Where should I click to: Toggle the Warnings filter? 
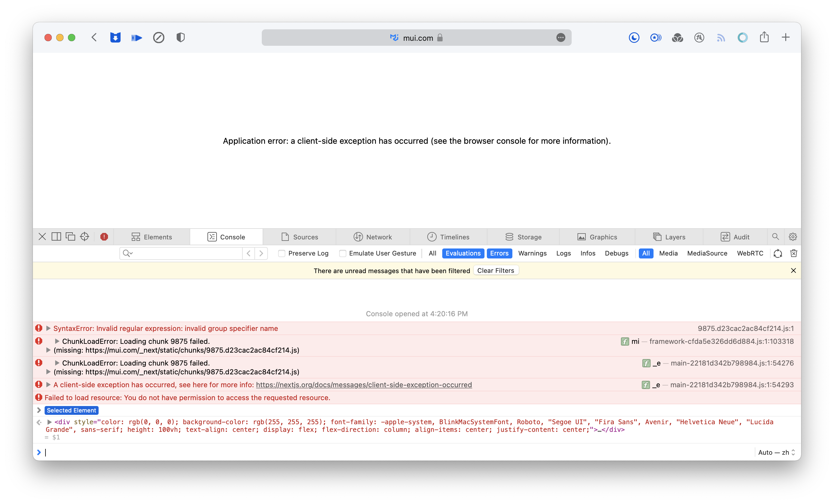[x=532, y=253]
